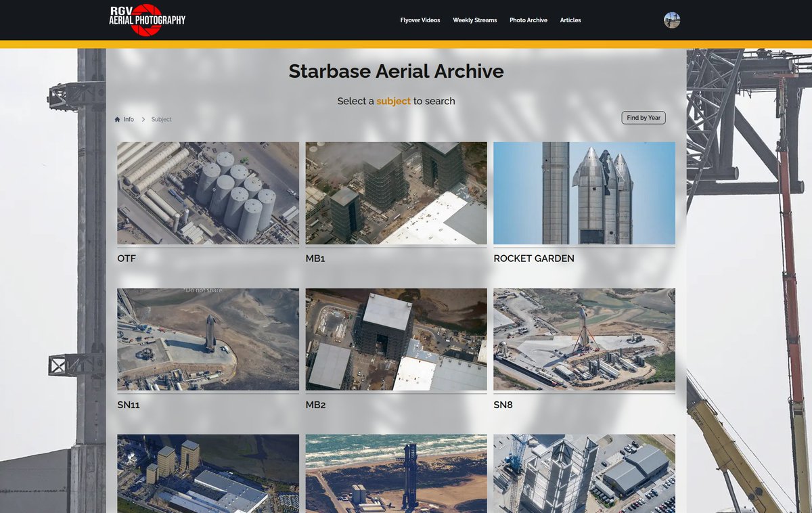Click the ROCKET GARDEN subject title
The height and width of the screenshot is (513, 812).
coord(534,259)
